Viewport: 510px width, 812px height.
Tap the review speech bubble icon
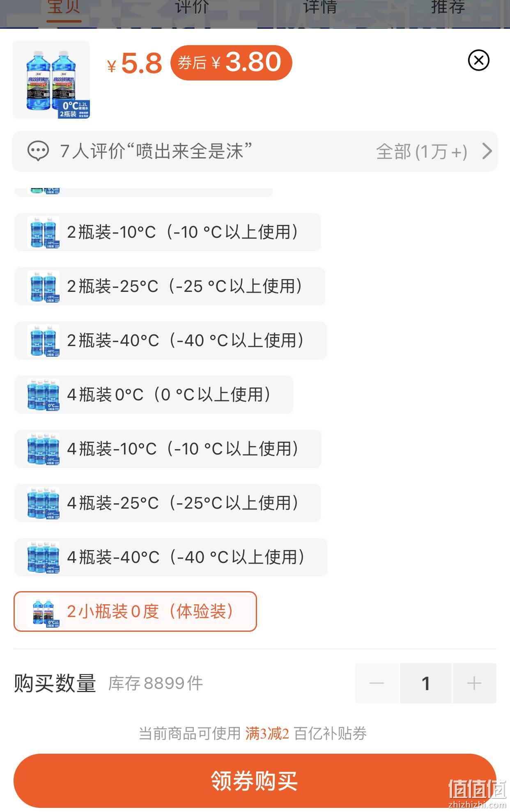[x=38, y=151]
